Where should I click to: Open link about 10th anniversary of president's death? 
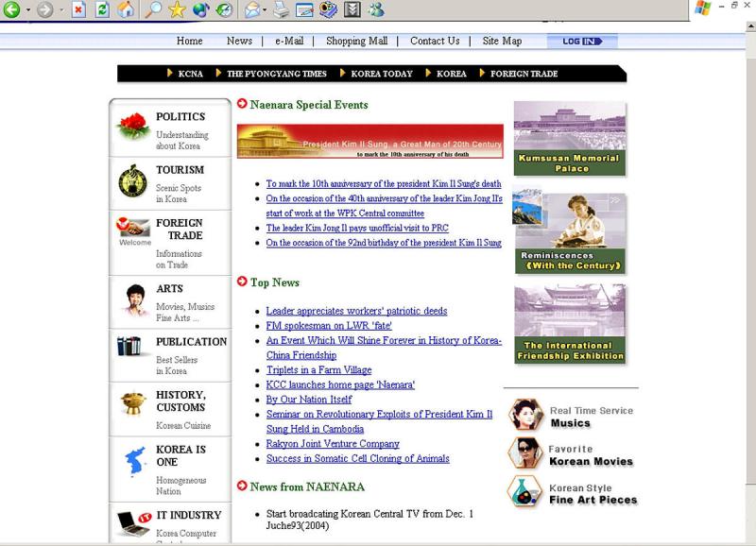pyautogui.click(x=384, y=183)
